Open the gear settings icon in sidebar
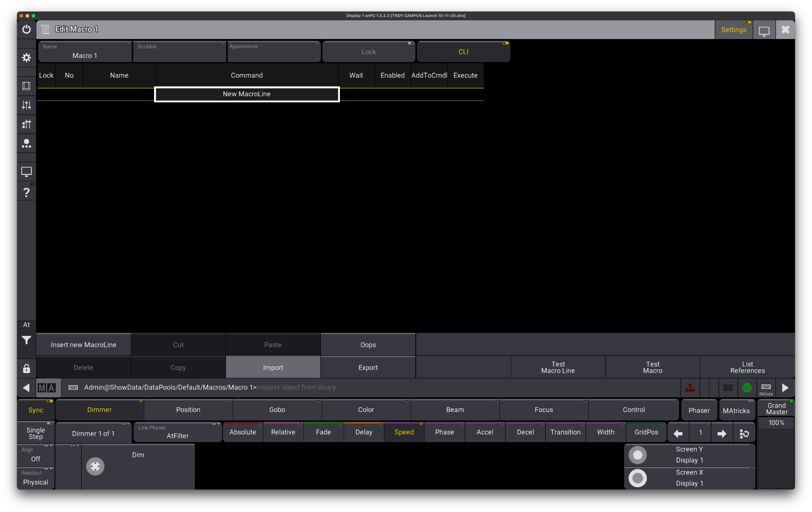The image size is (812, 512). tap(26, 58)
